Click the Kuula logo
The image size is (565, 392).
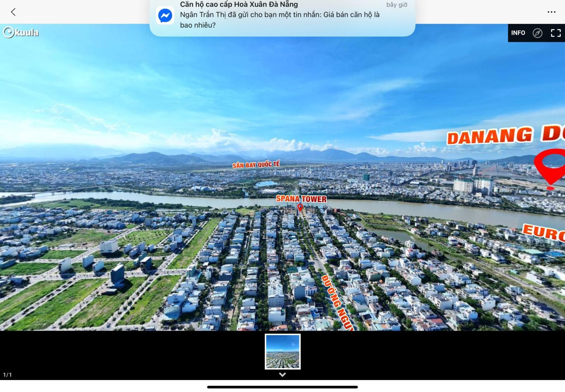pos(21,32)
